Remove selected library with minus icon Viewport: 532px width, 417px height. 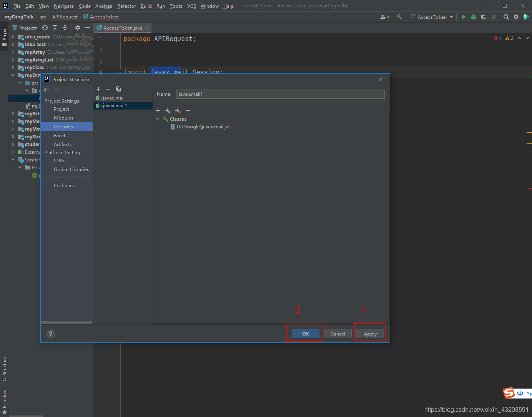108,89
